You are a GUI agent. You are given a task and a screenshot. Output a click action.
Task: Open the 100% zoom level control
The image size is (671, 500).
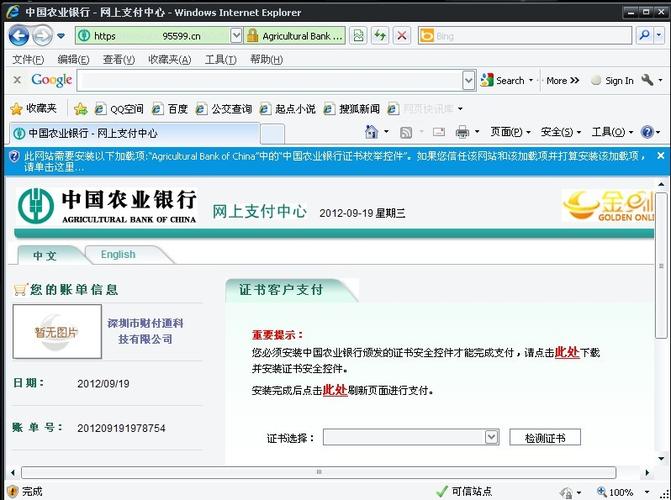pyautogui.click(x=623, y=492)
